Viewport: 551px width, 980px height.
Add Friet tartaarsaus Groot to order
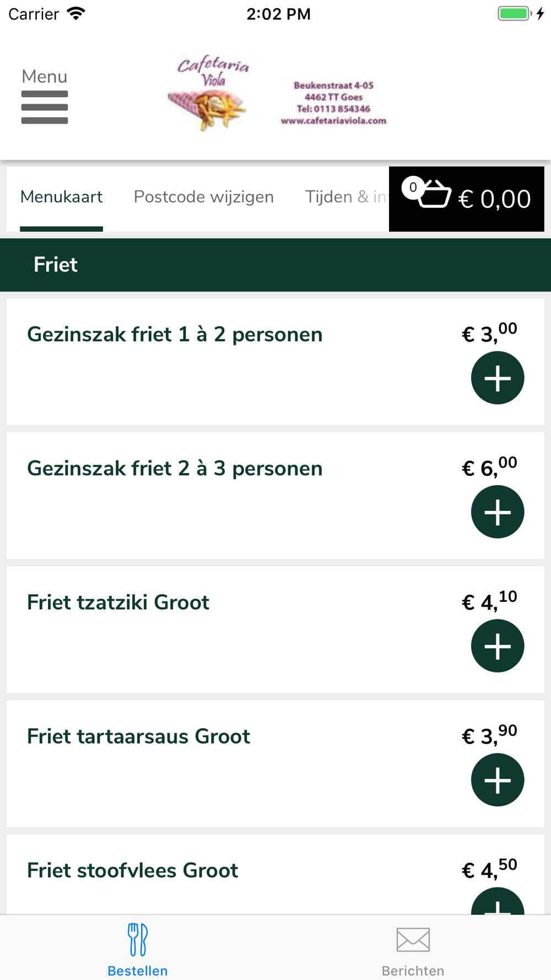coord(497,780)
